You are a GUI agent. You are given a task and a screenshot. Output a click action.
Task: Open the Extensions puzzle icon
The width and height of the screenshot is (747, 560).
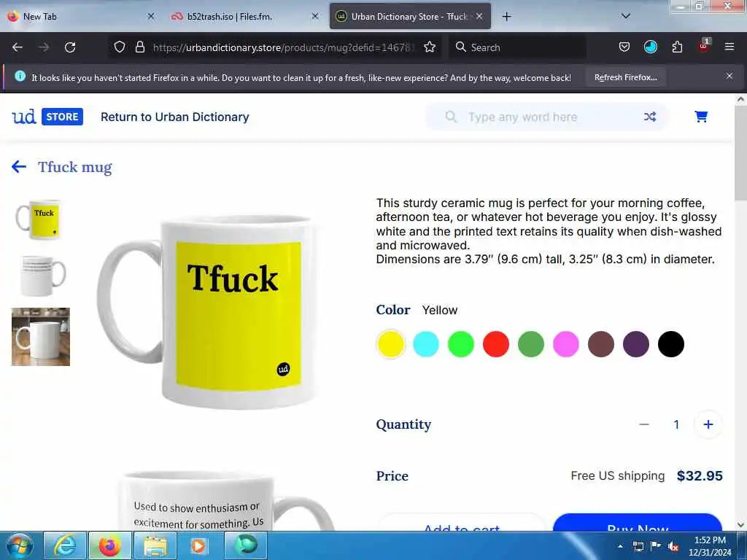(677, 47)
